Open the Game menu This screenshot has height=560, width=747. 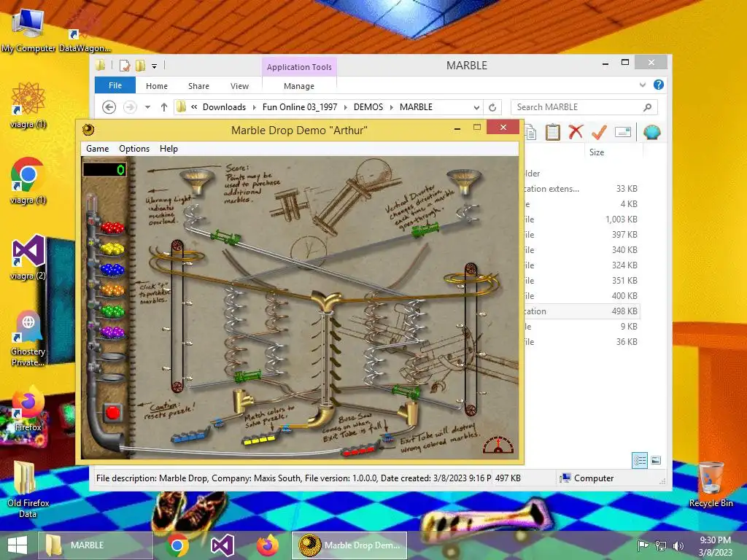pyautogui.click(x=97, y=149)
